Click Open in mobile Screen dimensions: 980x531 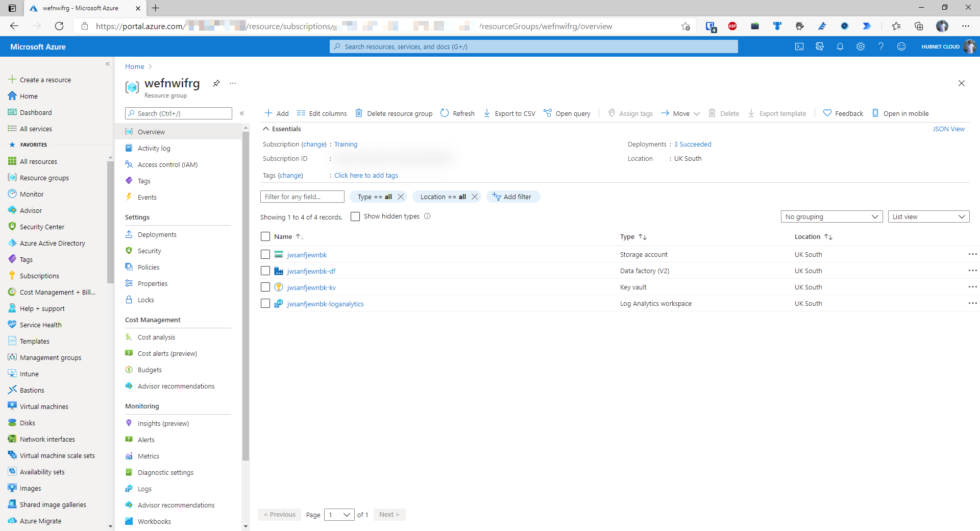(x=900, y=113)
